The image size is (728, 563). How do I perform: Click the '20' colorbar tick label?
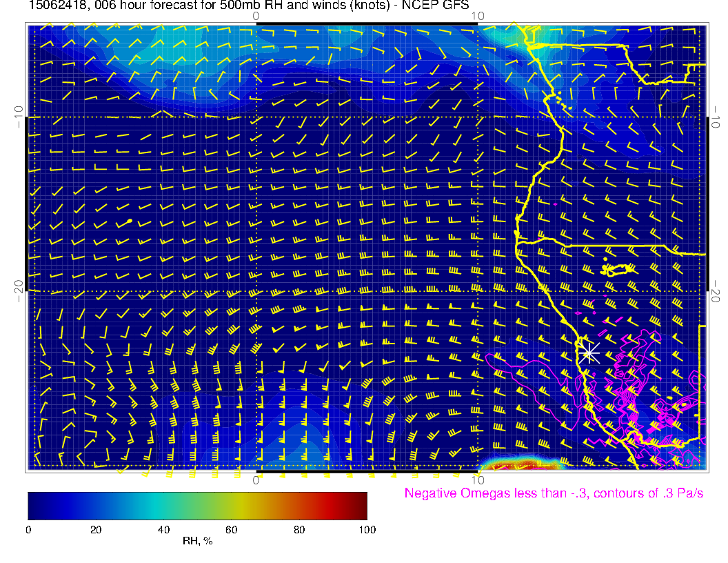(x=96, y=530)
